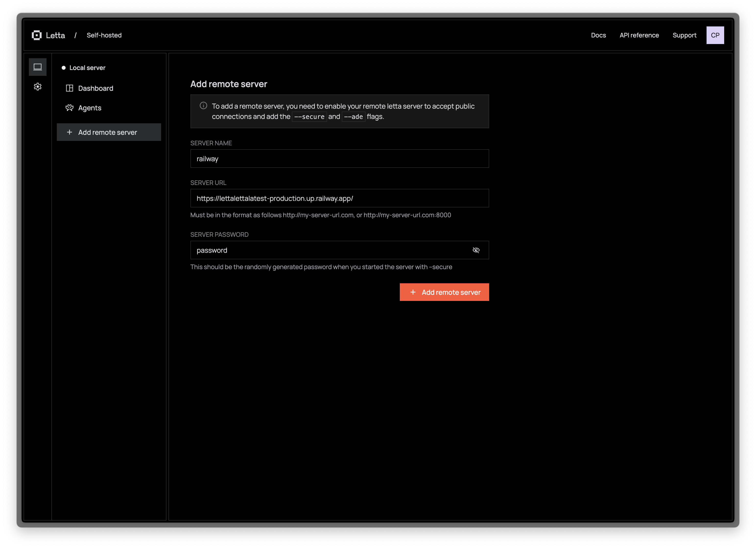756x548 pixels.
Task: Click the Letta logo icon
Action: (37, 35)
